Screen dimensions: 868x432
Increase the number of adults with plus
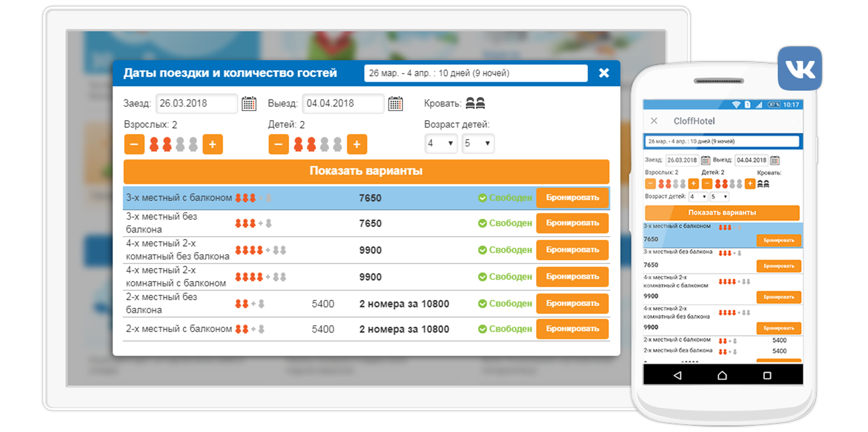[213, 144]
